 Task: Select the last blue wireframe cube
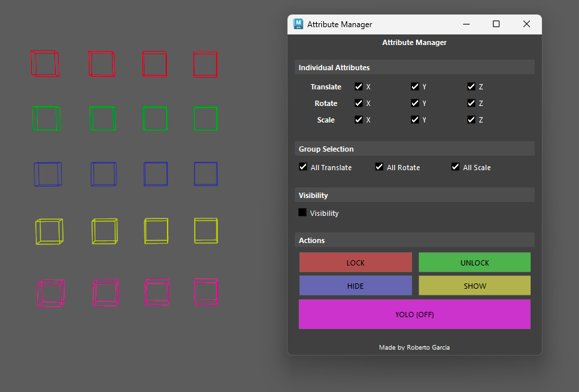(206, 174)
